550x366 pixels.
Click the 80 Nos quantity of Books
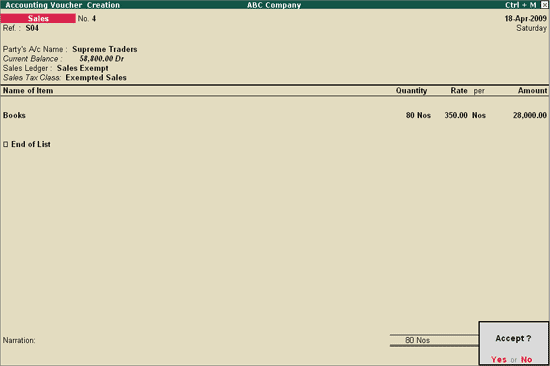[418, 115]
